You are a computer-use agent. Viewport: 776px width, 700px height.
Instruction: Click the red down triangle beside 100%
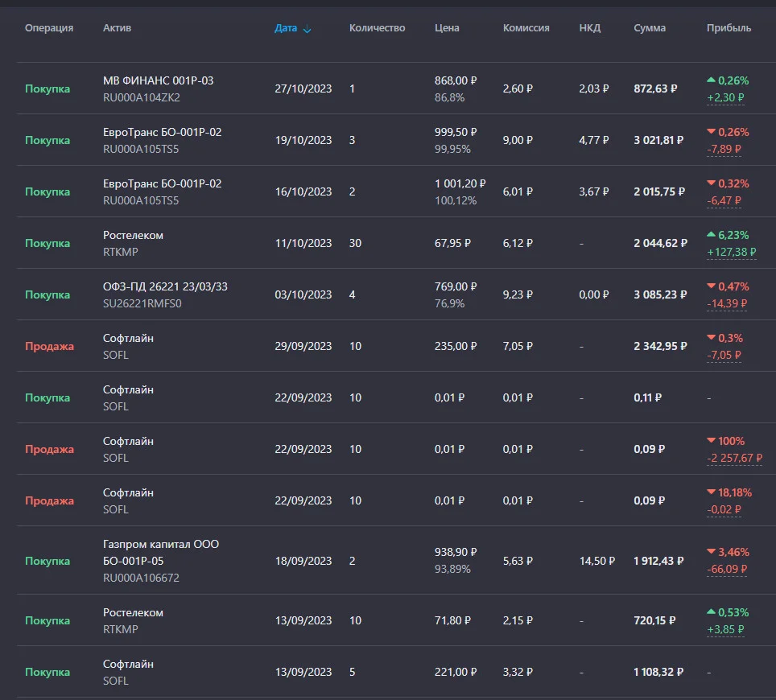[x=711, y=440]
